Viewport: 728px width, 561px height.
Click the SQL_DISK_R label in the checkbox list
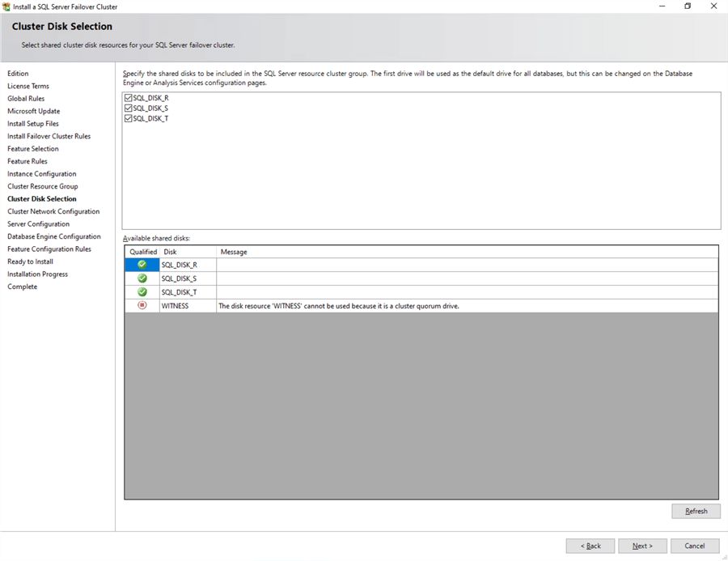tap(151, 98)
